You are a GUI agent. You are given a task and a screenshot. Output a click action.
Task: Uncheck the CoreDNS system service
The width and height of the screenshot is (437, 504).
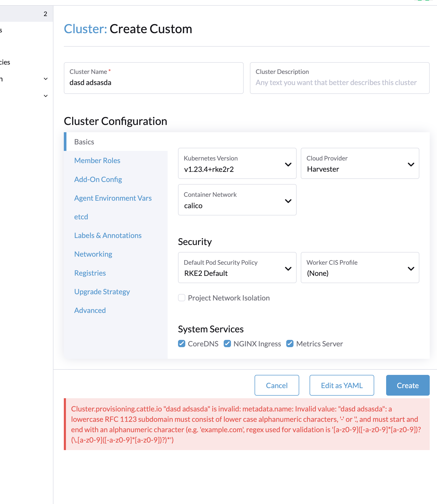181,344
